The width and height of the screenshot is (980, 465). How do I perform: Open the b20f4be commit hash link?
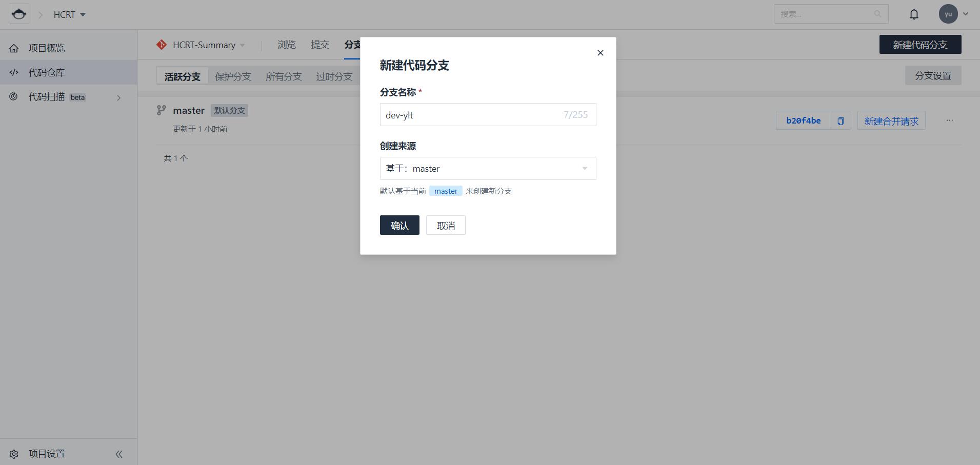pos(803,120)
